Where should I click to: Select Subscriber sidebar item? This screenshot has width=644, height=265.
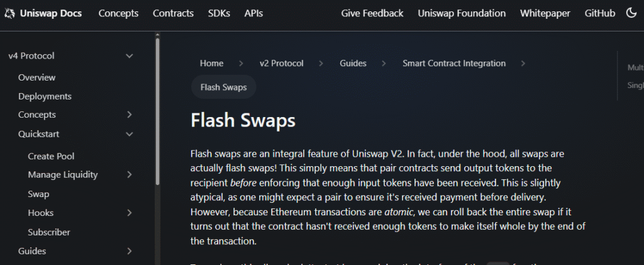tap(49, 232)
